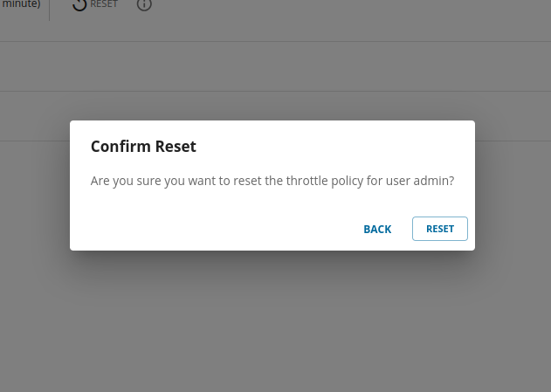
Task: Click blank dialog area right of title
Action: coord(349,147)
